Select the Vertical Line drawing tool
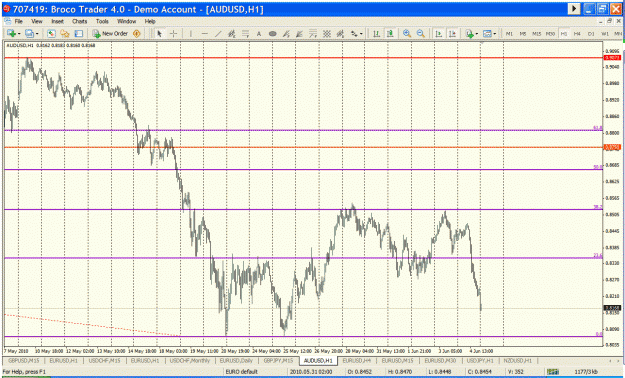This screenshot has height=378, width=625. [x=191, y=34]
